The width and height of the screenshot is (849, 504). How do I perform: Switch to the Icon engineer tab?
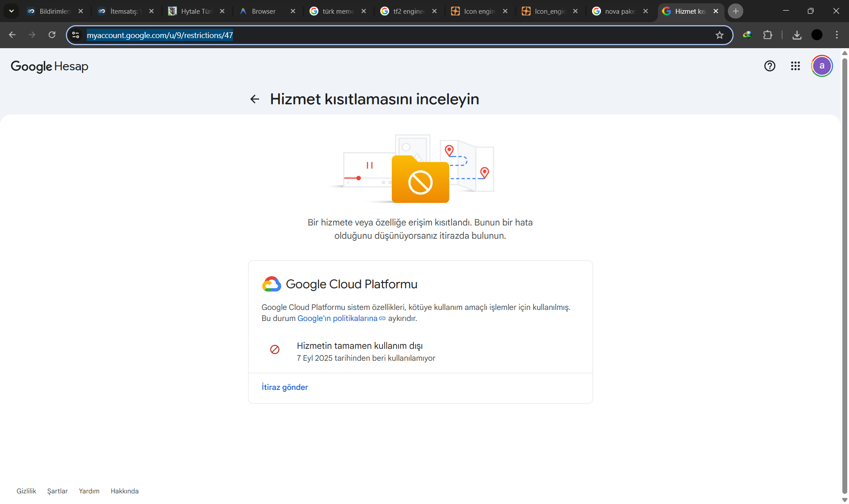click(479, 11)
